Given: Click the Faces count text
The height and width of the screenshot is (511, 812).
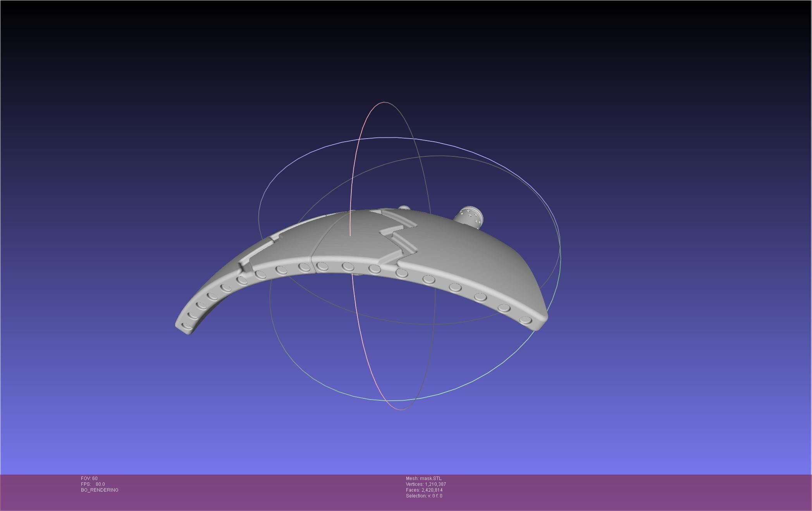Looking at the screenshot, I should click(424, 490).
